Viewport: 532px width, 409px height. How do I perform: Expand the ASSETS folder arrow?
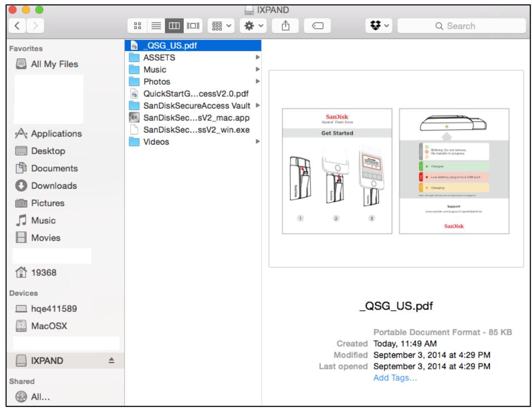(258, 57)
